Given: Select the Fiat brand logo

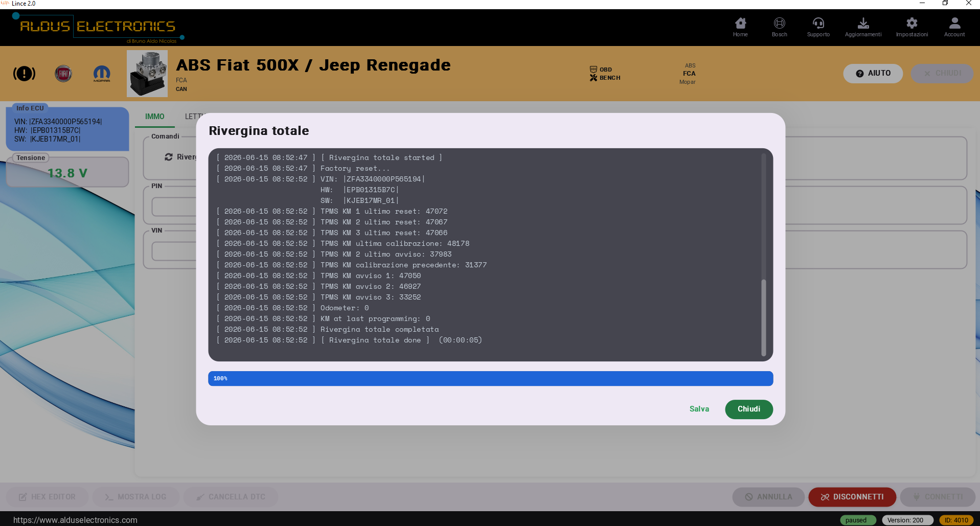Looking at the screenshot, I should click(63, 74).
